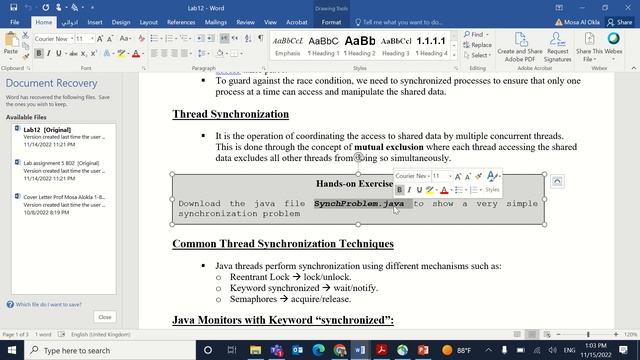The image size is (640, 360).
Task: Increase indent in Paragraph group
Action: (210, 39)
